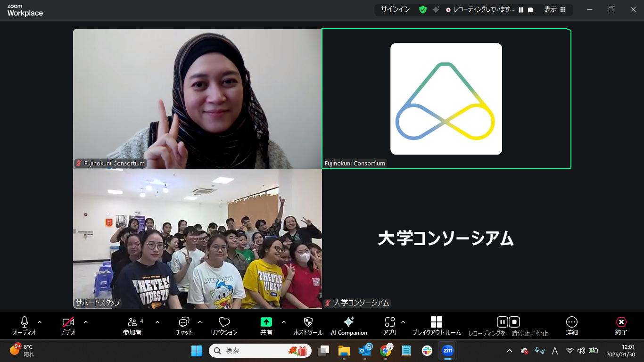Expand share options chevron next to 共有
Screen dimensions: 644x362
284,322
